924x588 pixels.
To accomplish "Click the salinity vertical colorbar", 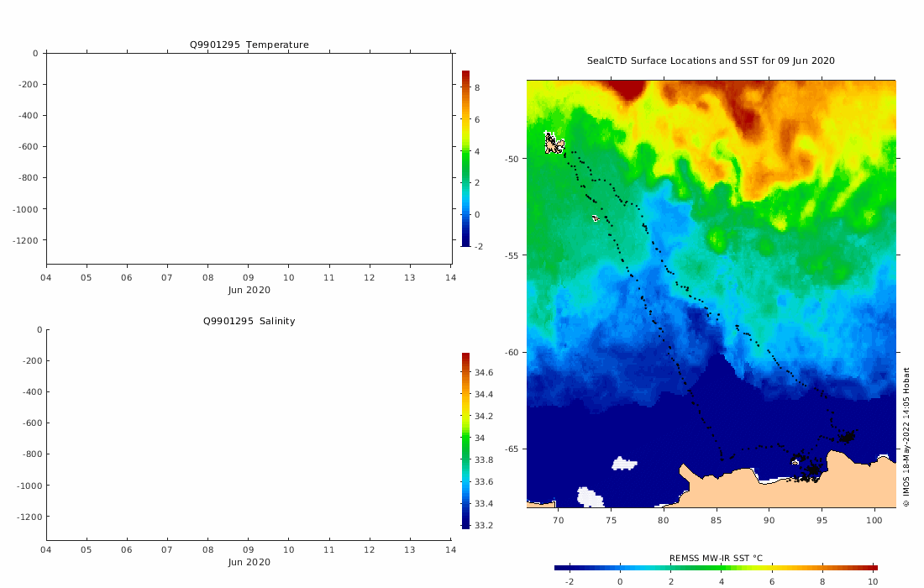I will [x=465, y=440].
